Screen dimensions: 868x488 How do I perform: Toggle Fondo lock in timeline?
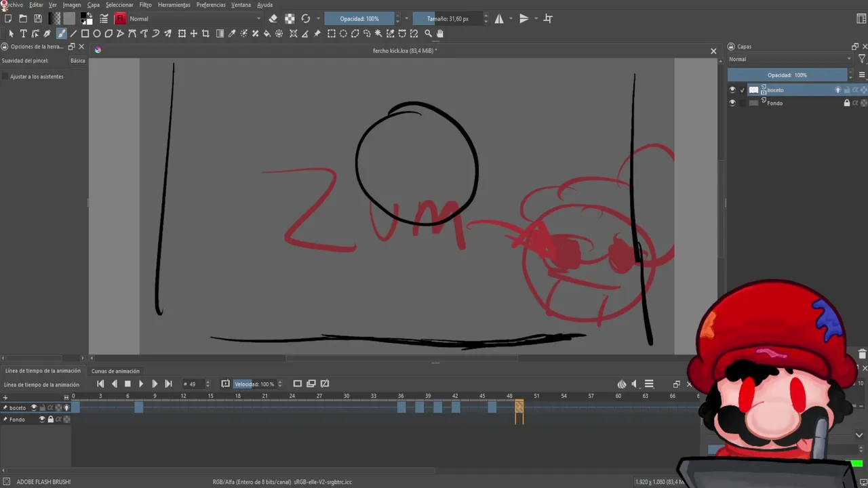click(50, 420)
